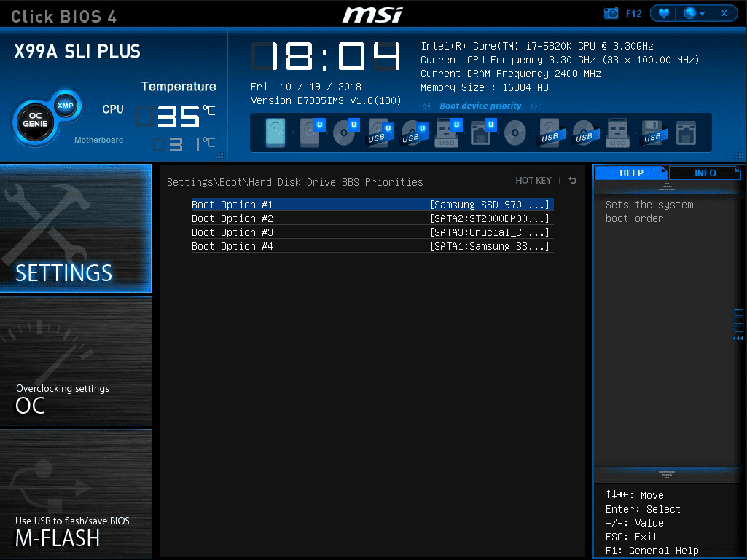The width and height of the screenshot is (747, 560).
Task: Select the UEFI USB key boot icon
Action: point(447,133)
